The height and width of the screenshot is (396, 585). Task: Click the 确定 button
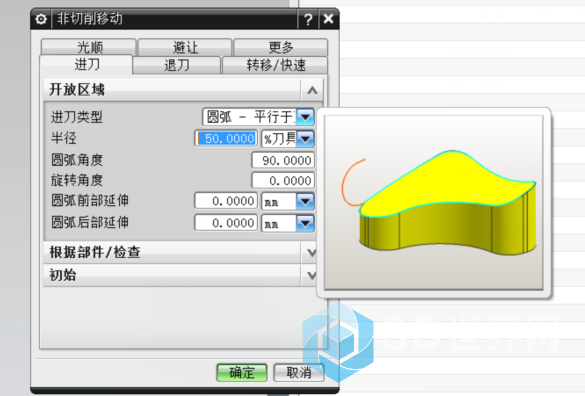(x=242, y=372)
